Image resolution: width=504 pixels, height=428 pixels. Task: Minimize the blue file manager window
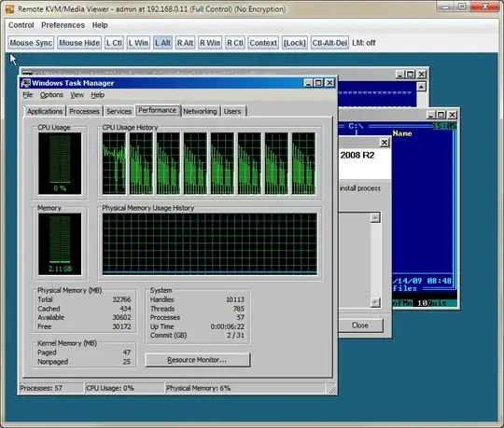tap(431, 115)
